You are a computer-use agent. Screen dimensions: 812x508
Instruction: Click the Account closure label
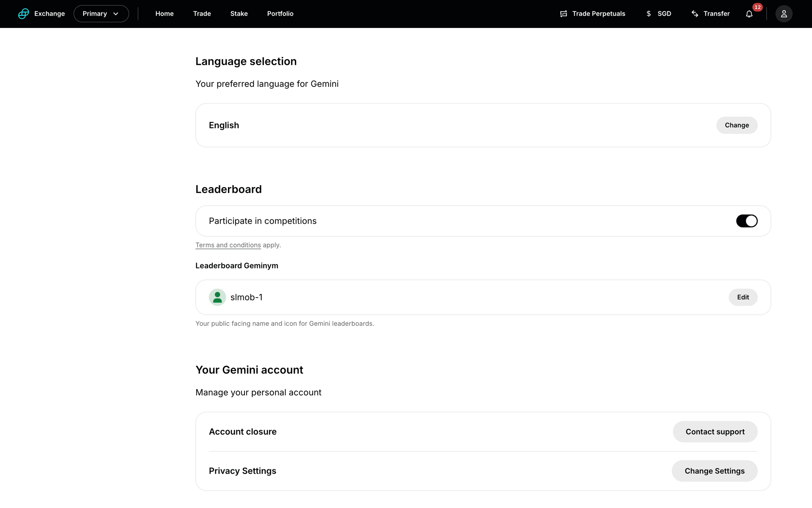[x=243, y=432]
